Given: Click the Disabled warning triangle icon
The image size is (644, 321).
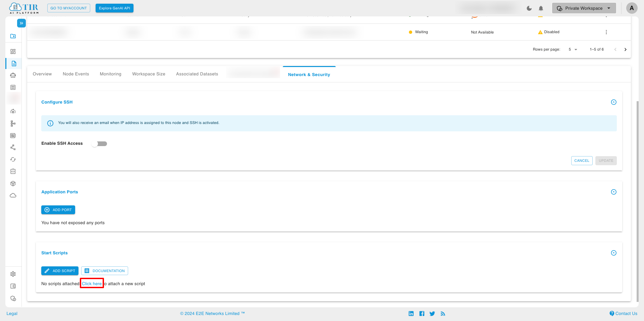Looking at the screenshot, I should [540, 32].
